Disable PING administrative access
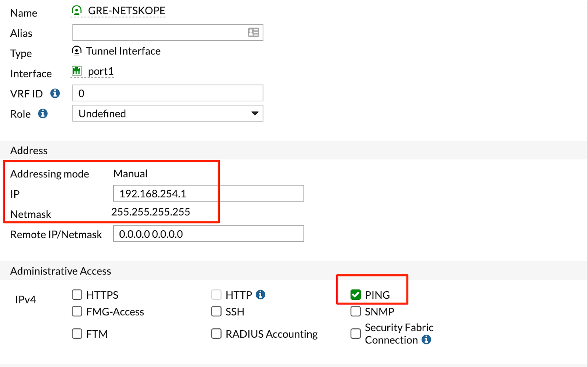Screen dimensions: 588x367 (355, 294)
